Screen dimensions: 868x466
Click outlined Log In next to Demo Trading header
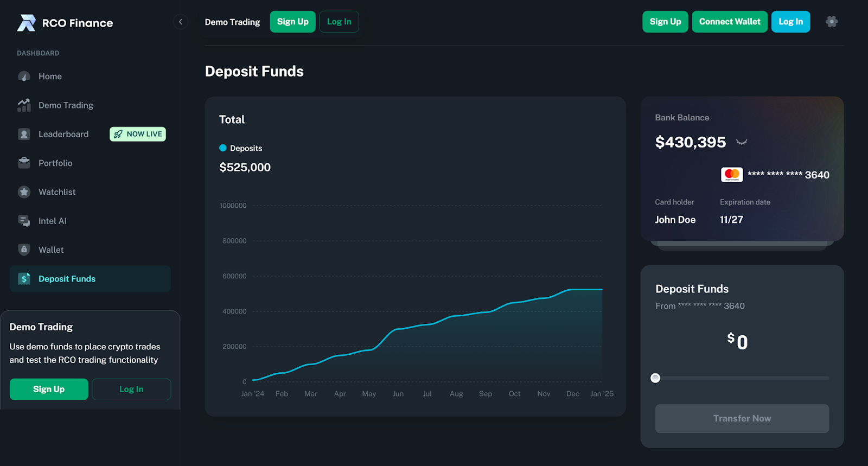pyautogui.click(x=339, y=22)
